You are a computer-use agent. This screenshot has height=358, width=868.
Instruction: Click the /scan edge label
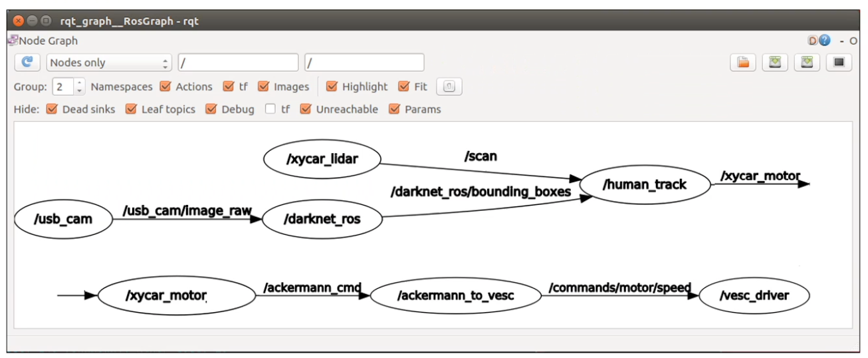coord(481,157)
